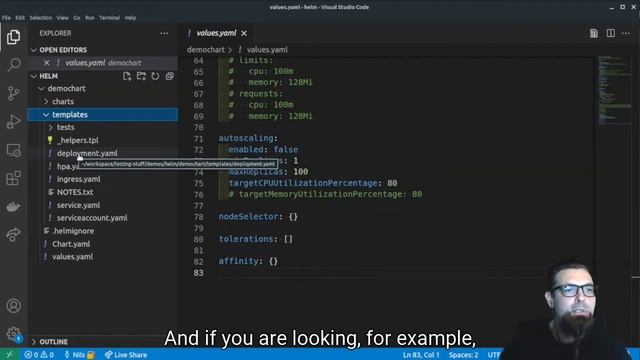Place cursor on line 78 nodeSelector
This screenshot has height=360, width=640.
(x=258, y=217)
